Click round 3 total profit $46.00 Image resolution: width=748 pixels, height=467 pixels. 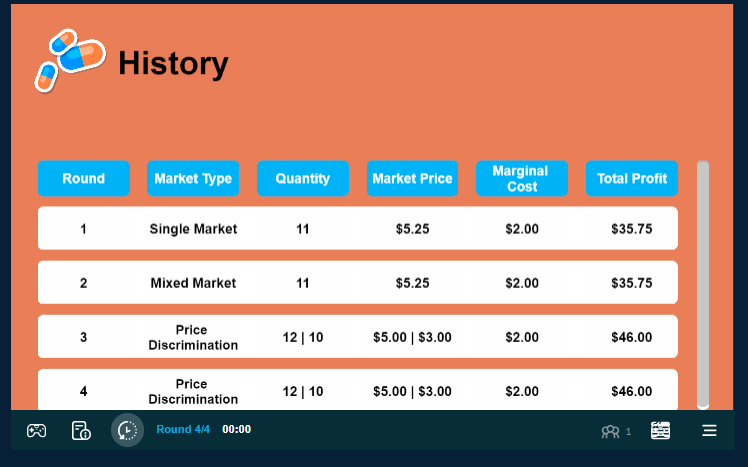click(x=632, y=337)
